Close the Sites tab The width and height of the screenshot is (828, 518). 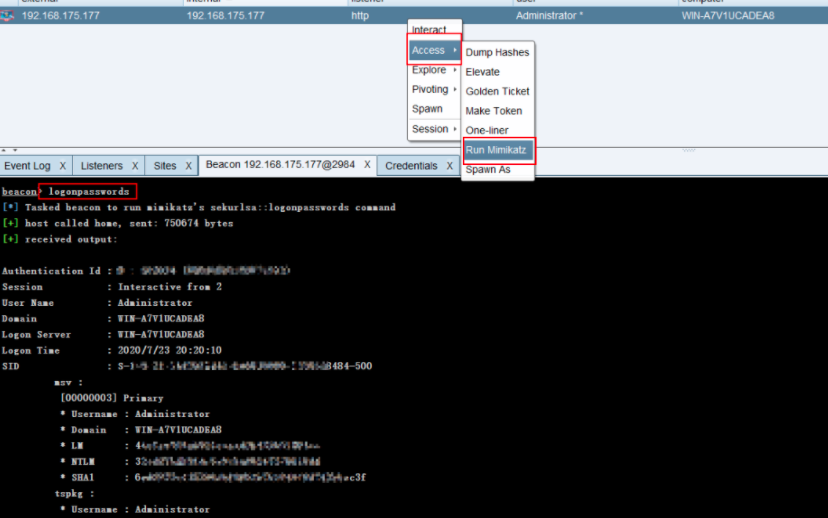pos(189,166)
